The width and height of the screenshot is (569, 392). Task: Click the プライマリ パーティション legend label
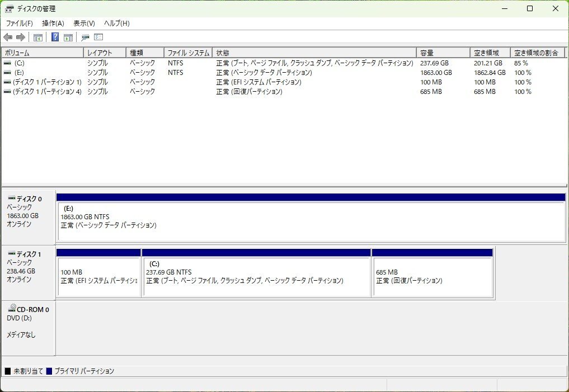coord(84,371)
